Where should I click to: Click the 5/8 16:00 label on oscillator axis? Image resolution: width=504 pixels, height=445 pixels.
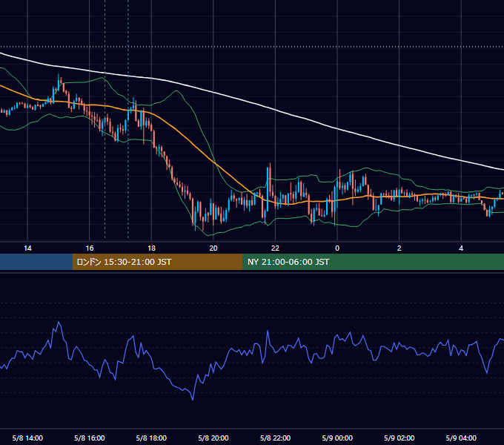(90, 438)
